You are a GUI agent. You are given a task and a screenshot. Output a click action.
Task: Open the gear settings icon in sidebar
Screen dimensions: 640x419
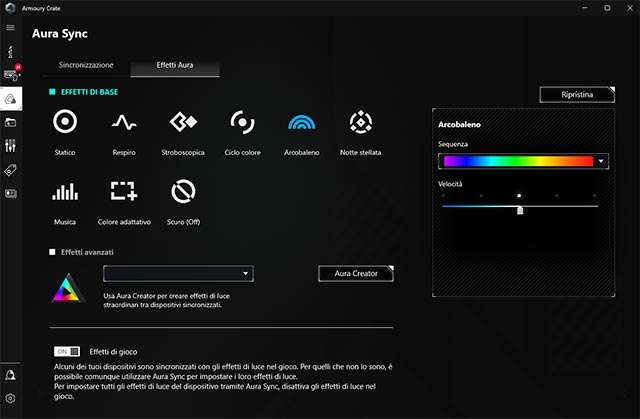pyautogui.click(x=11, y=398)
